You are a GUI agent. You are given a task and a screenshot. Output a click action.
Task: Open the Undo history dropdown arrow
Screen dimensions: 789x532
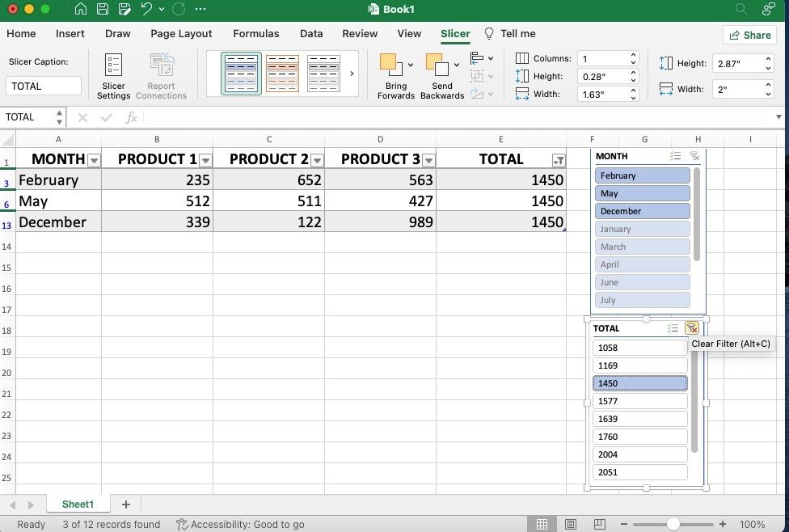tap(161, 9)
